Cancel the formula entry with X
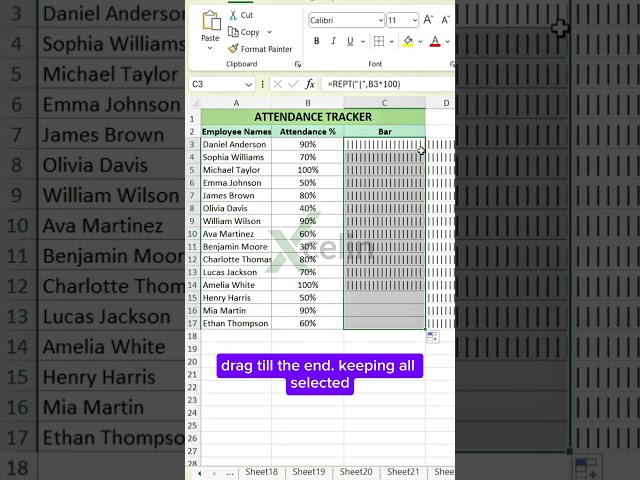This screenshot has height=480, width=640. pos(278,84)
